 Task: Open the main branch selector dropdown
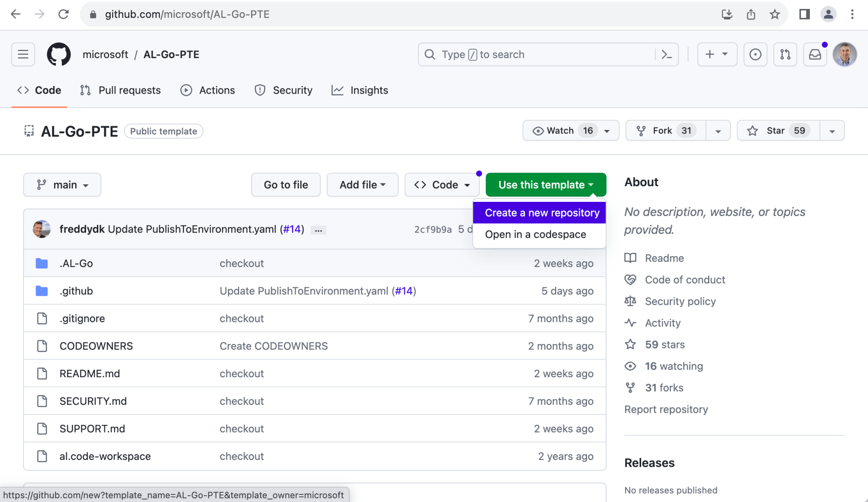point(62,185)
